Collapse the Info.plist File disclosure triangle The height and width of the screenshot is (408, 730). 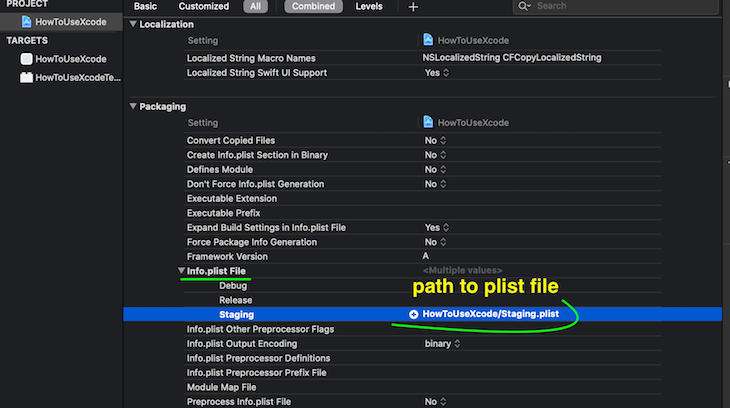(181, 271)
